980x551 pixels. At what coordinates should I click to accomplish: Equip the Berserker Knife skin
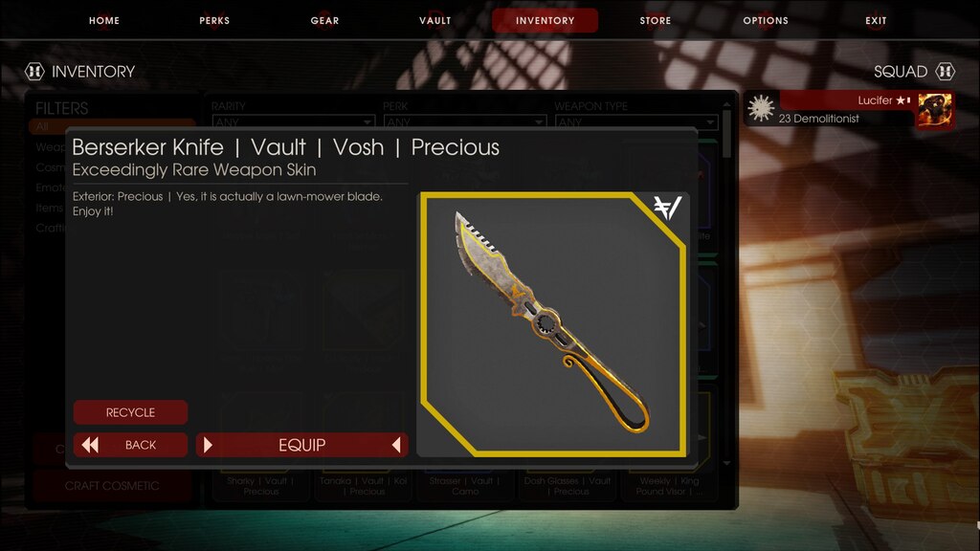point(301,445)
